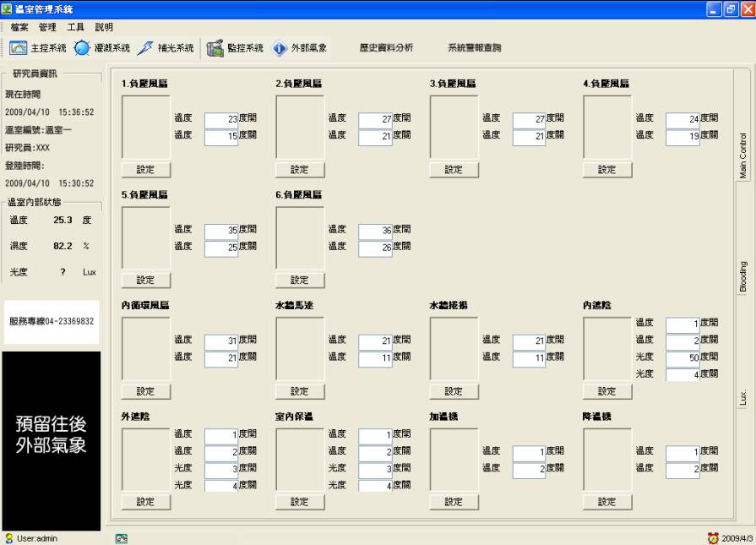Click the alarm clock icon in status bar
Image resolution: width=756 pixels, height=545 pixels.
[x=713, y=538]
